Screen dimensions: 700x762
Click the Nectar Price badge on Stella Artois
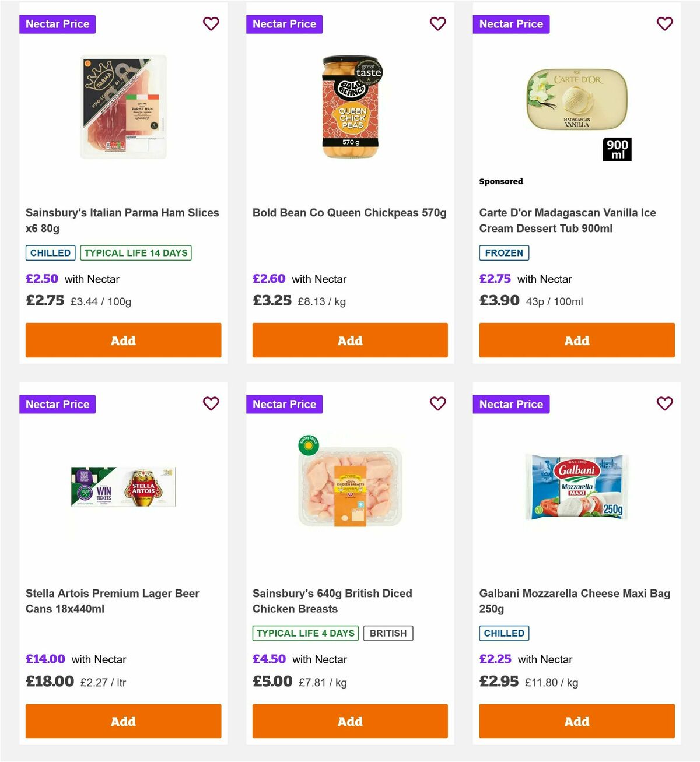click(57, 403)
